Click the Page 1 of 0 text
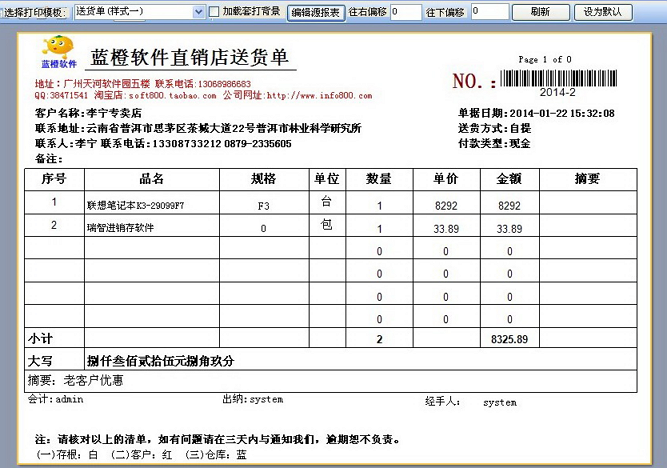The height and width of the screenshot is (468, 667). tap(545, 60)
